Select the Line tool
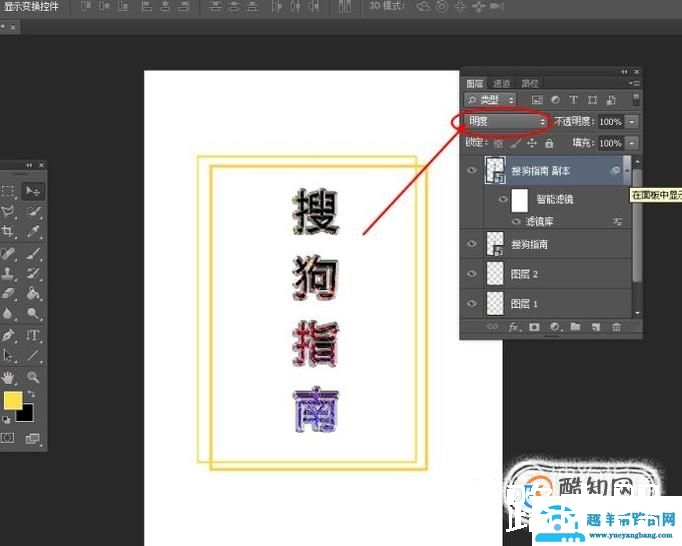This screenshot has width=682, height=546. click(x=33, y=356)
